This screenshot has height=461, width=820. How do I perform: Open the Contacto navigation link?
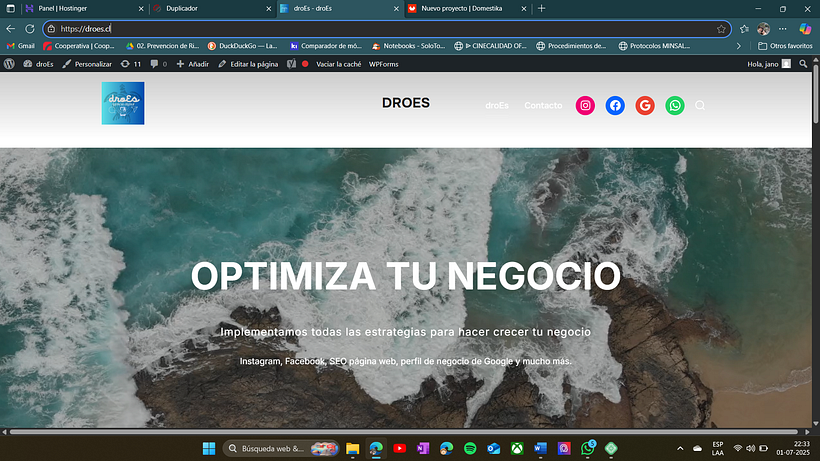coord(543,105)
